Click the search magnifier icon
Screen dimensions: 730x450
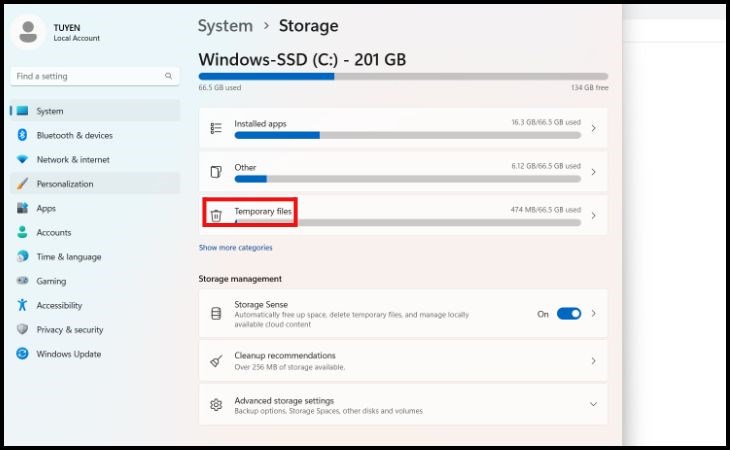(168, 76)
